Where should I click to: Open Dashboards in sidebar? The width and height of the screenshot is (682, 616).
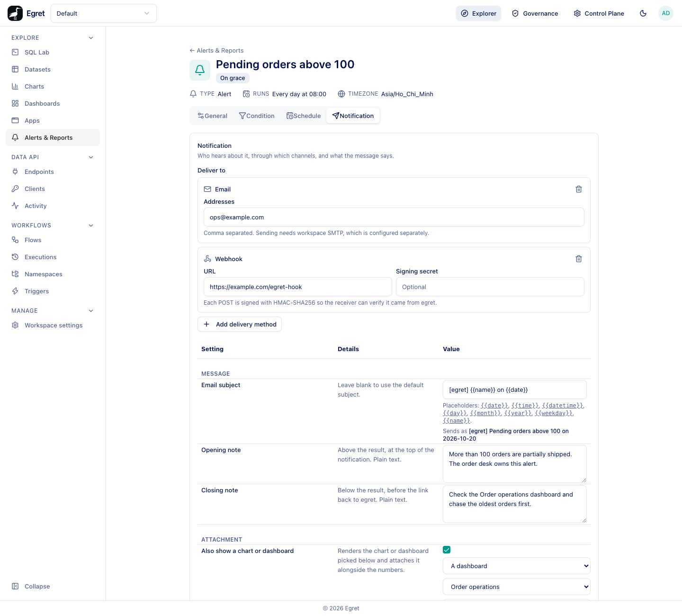click(x=53, y=103)
